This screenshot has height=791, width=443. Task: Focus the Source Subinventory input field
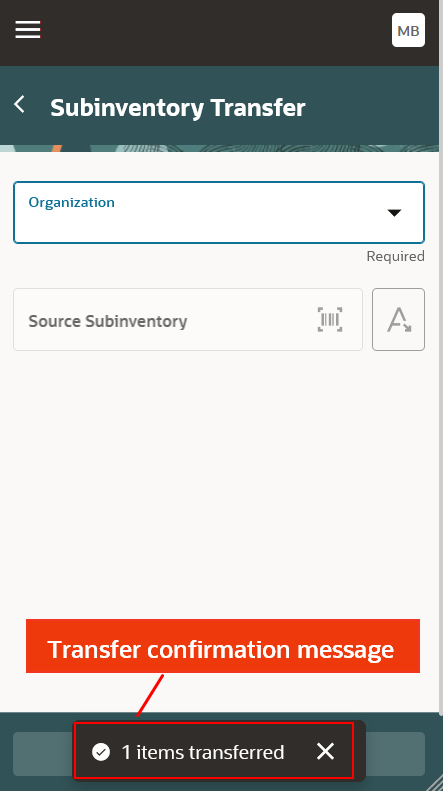click(188, 319)
